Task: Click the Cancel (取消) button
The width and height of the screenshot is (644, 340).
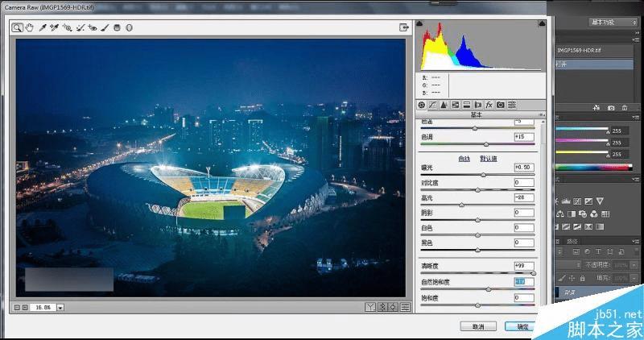Action: [478, 326]
